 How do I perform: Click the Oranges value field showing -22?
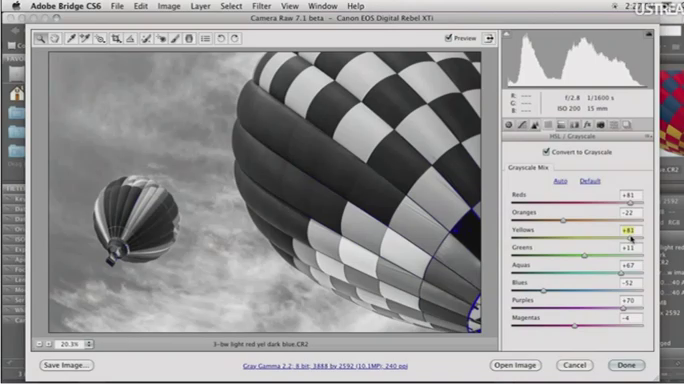coord(630,213)
